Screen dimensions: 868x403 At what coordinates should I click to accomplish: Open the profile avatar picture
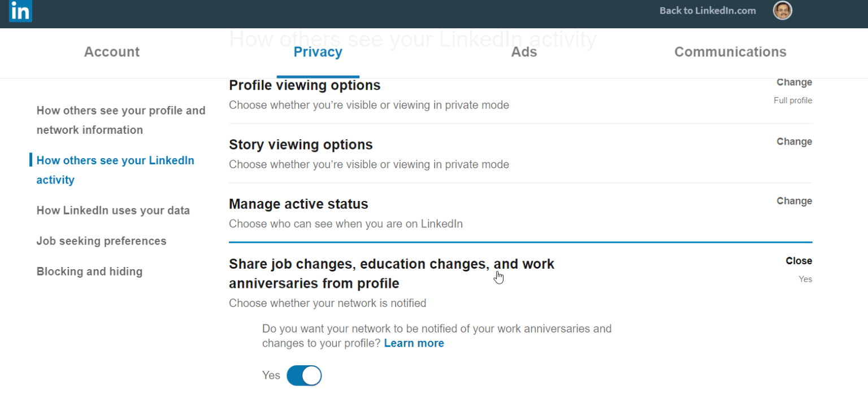782,10
